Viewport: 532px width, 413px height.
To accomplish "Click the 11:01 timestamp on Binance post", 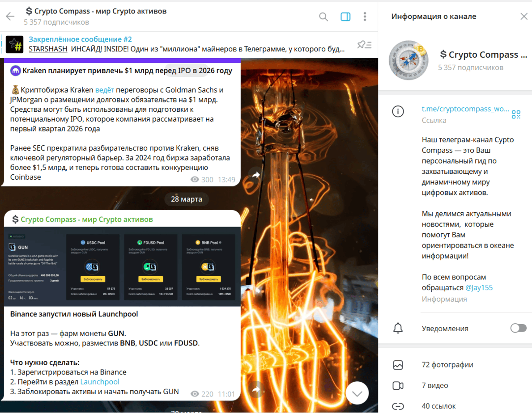I will point(226,394).
